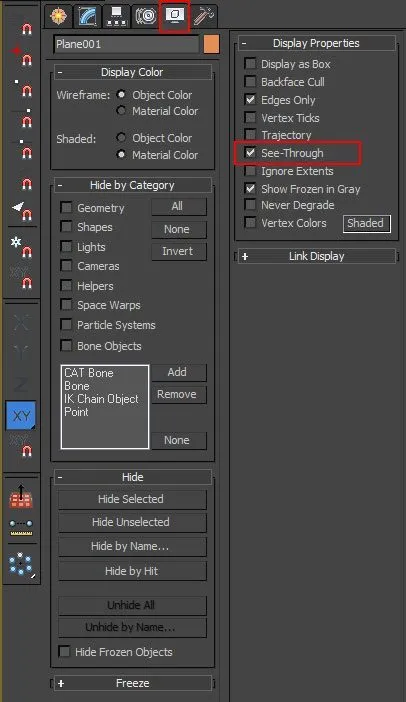Viewport: 406px width, 702px height.
Task: Uncheck Edges Only
Action: click(x=250, y=99)
